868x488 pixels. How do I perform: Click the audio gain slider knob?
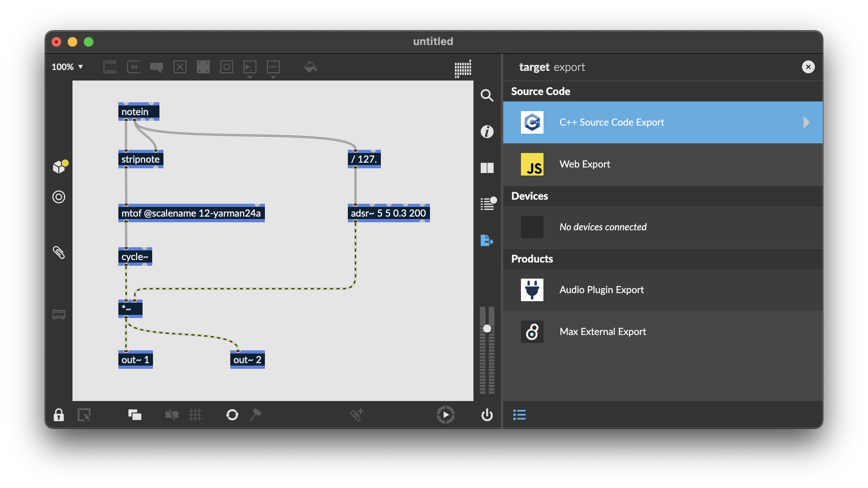(x=487, y=329)
